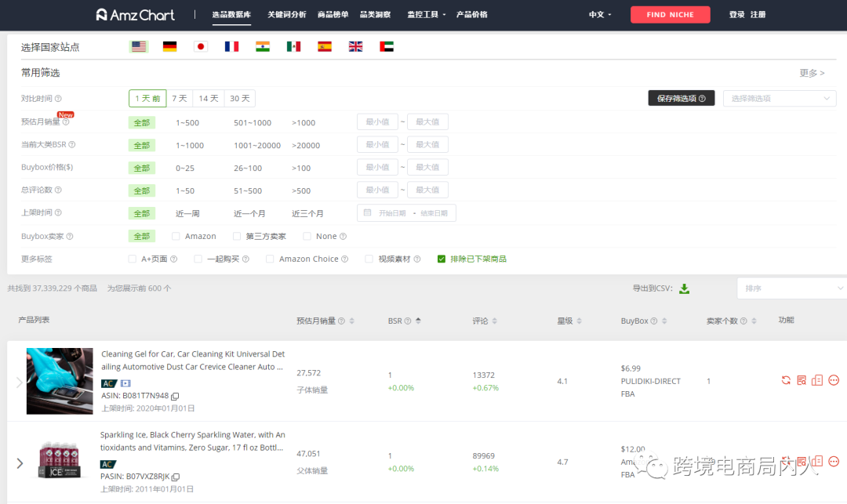This screenshot has height=504, width=847.
Task: Click the search-document icon for the Cleaning Gel row
Action: (x=802, y=380)
